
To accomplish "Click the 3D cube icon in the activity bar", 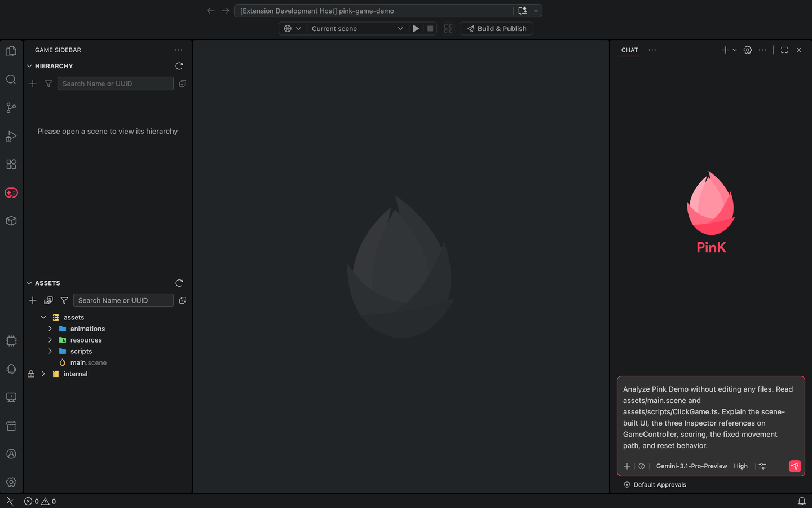I will coord(11,221).
